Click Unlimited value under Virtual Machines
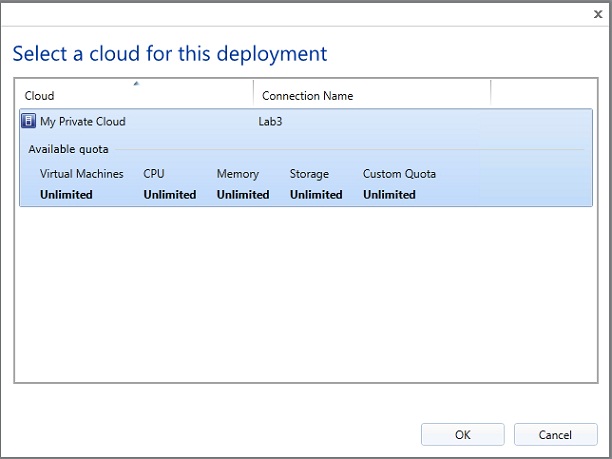This screenshot has width=612, height=459. click(66, 194)
